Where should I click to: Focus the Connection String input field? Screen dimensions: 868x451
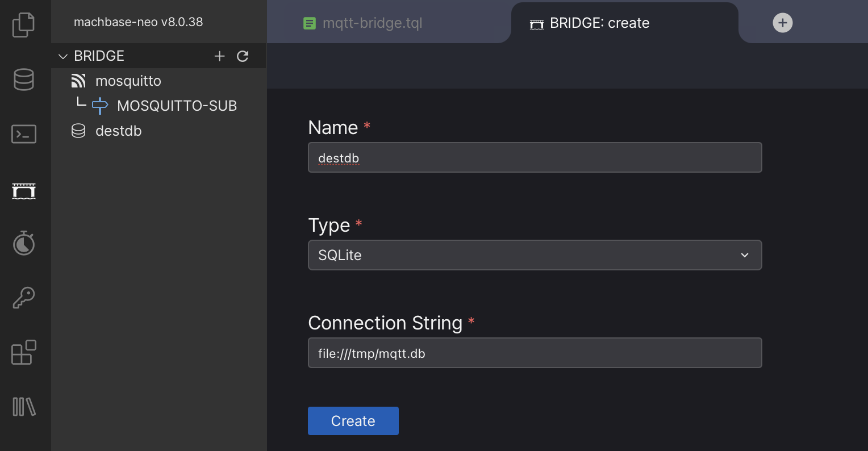pyautogui.click(x=534, y=353)
